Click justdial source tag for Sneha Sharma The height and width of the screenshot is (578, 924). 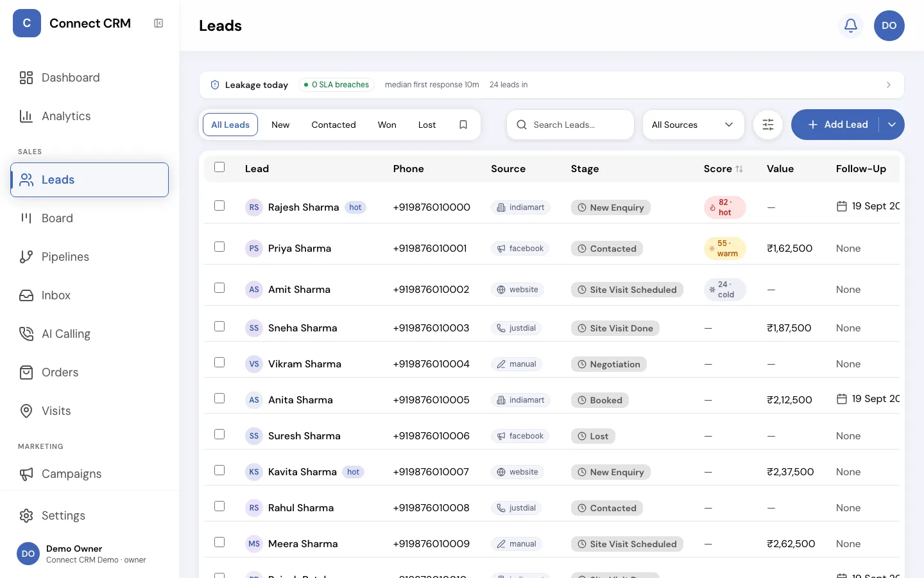(x=517, y=328)
